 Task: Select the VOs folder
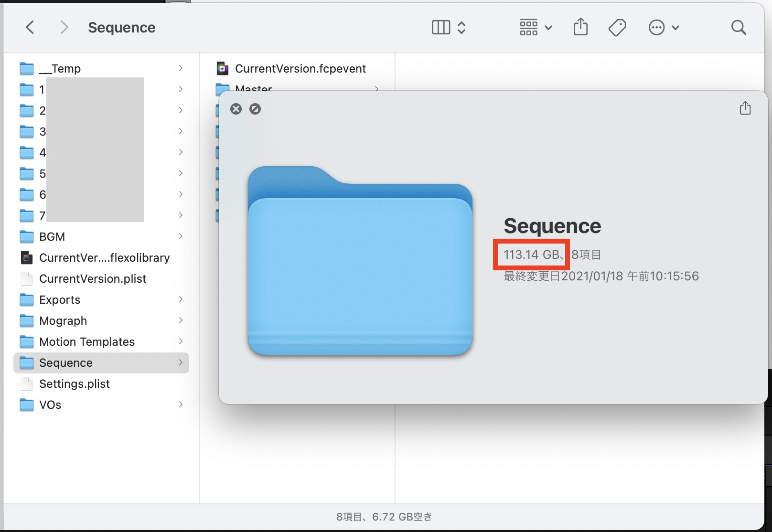(x=101, y=405)
